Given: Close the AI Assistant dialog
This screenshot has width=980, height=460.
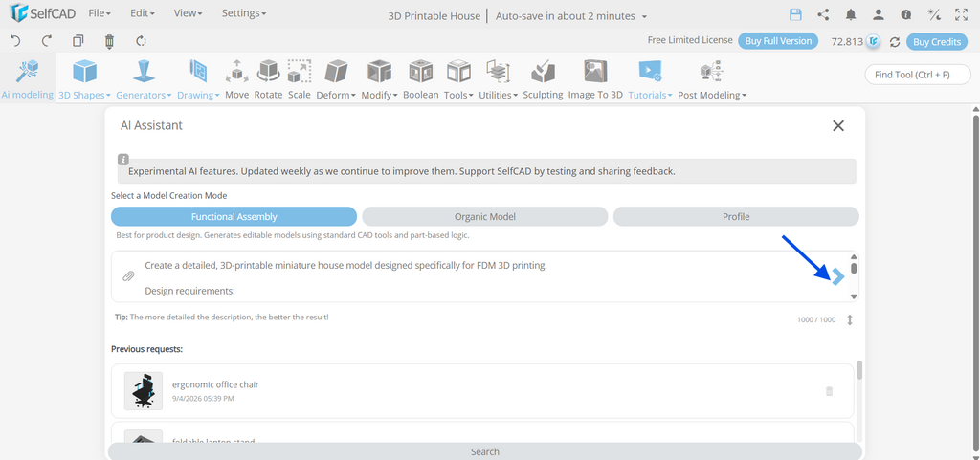Looking at the screenshot, I should click(x=838, y=125).
